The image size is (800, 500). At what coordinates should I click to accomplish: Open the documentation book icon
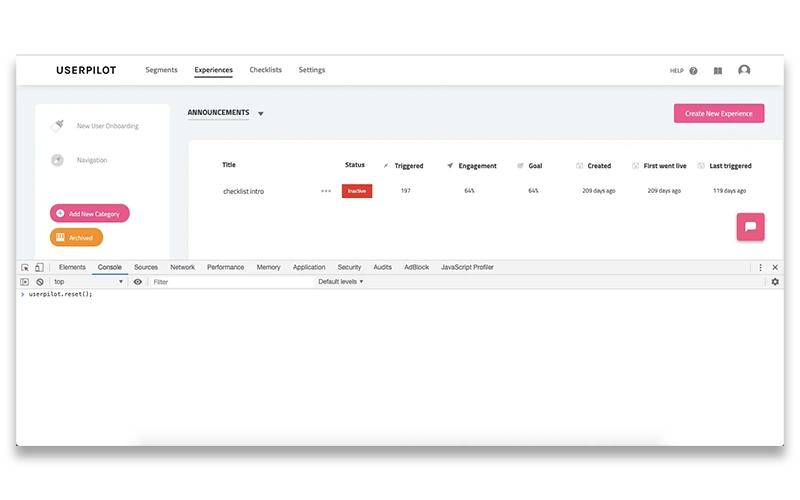click(x=718, y=71)
